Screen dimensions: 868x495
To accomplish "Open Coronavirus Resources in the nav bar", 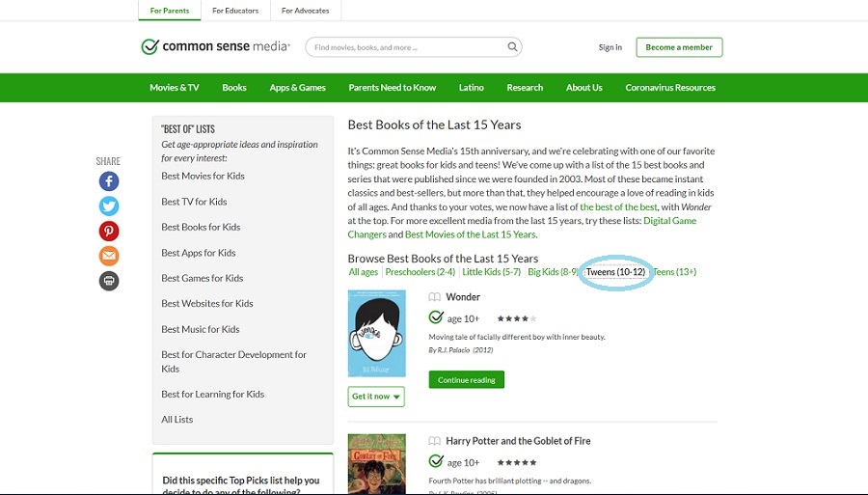I will point(670,88).
